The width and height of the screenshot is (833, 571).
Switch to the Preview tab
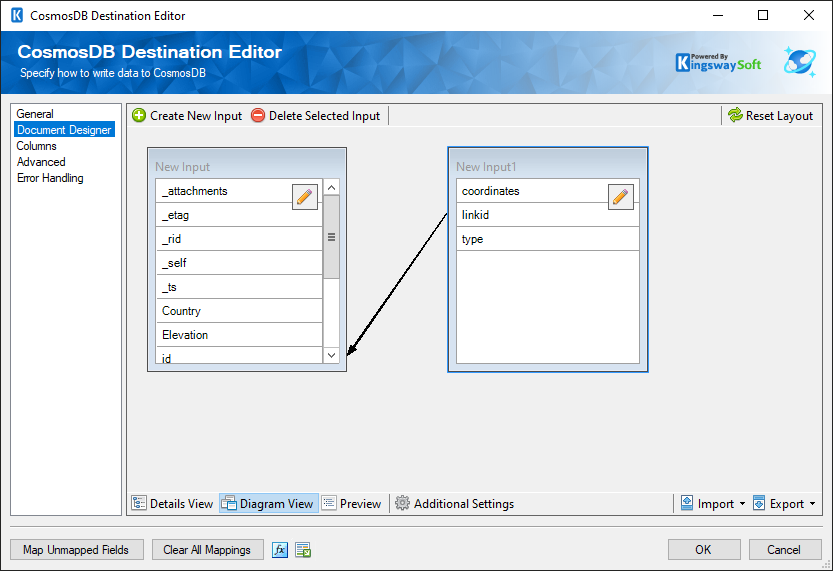pyautogui.click(x=352, y=504)
